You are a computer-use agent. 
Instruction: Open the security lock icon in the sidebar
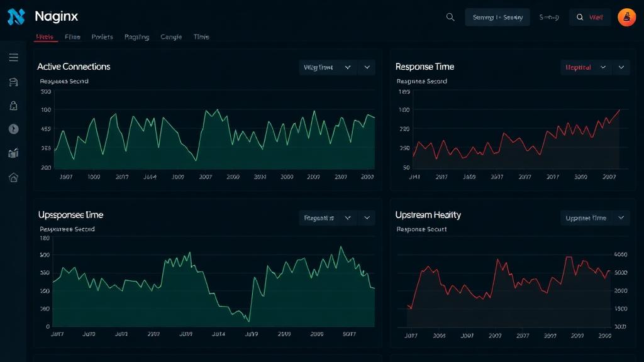[14, 106]
